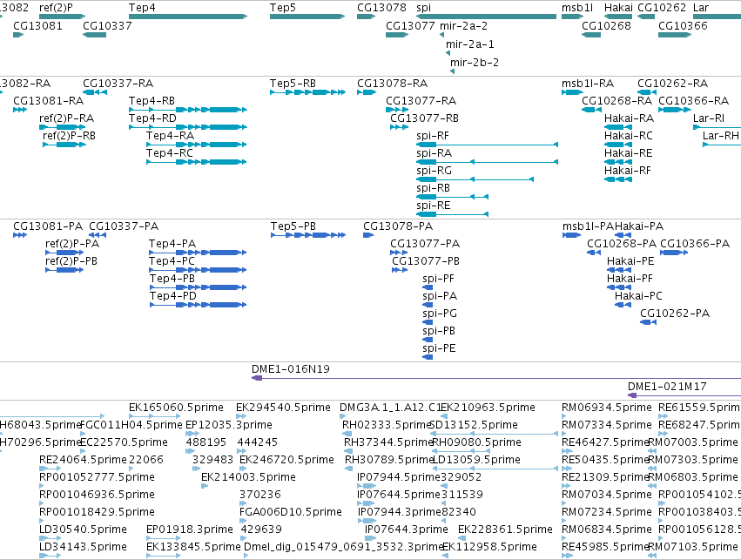Click the CG10268 gene label
Image resolution: width=741 pixels, height=560 pixels.
606,25
